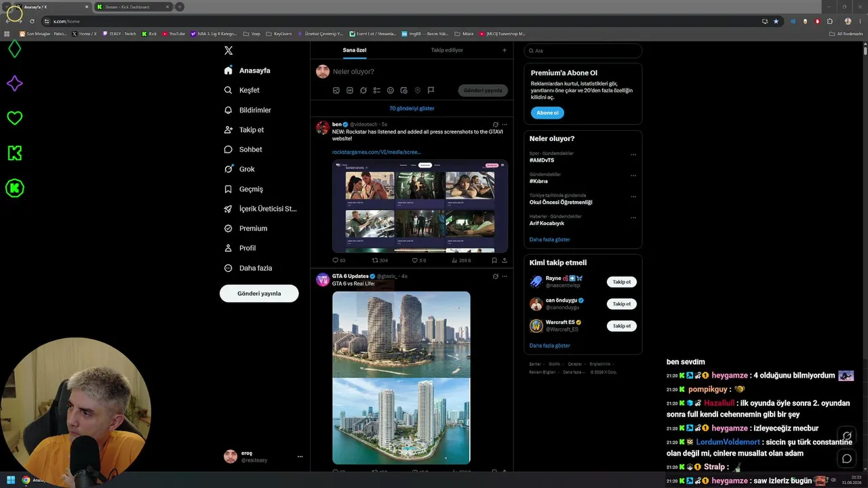868x488 pixels.
Task: Click the Grok icon on GTA 6 Updates post
Action: [x=496, y=277]
